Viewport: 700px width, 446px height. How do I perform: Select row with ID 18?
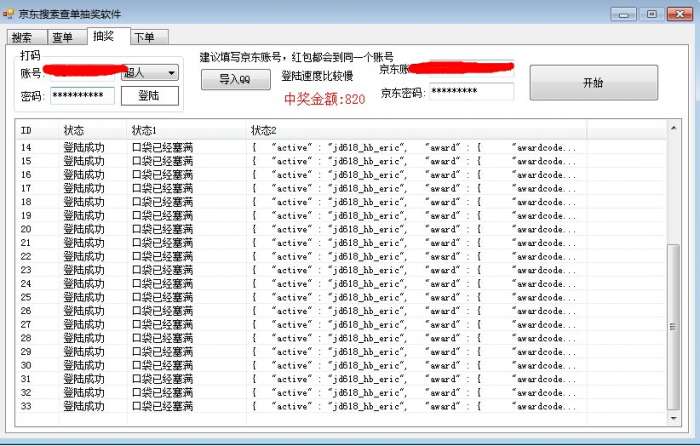coord(341,202)
